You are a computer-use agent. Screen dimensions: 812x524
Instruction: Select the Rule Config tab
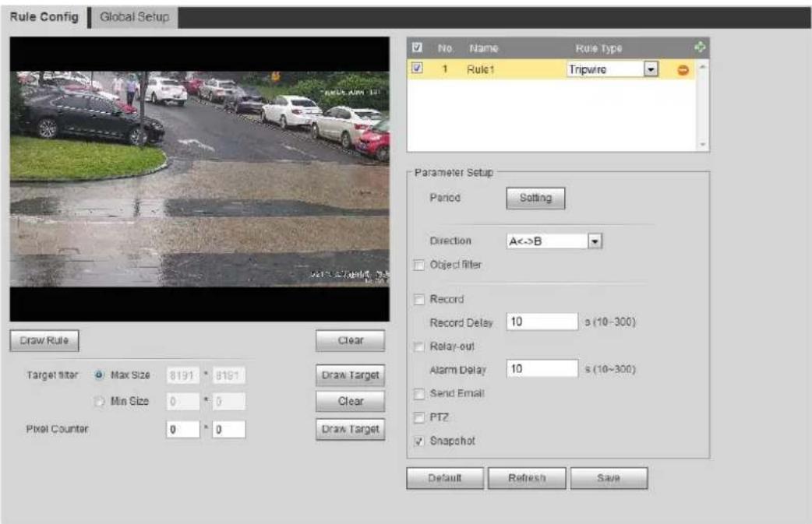[44, 17]
